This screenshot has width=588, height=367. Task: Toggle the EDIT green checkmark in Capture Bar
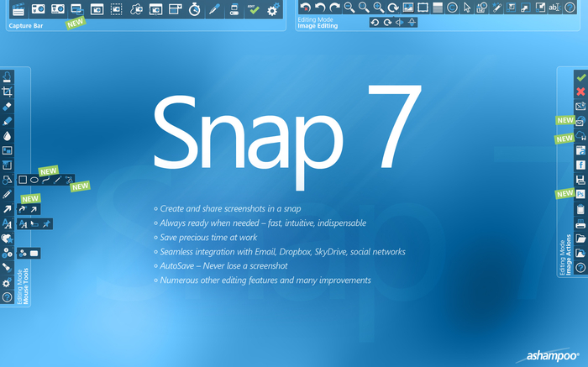254,9
